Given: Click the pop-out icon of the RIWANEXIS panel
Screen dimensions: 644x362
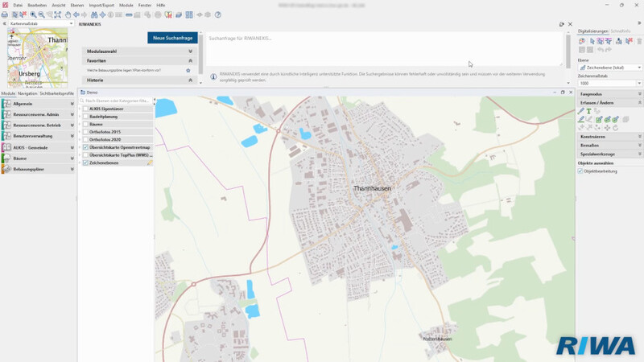Looking at the screenshot, I should click(x=561, y=24).
